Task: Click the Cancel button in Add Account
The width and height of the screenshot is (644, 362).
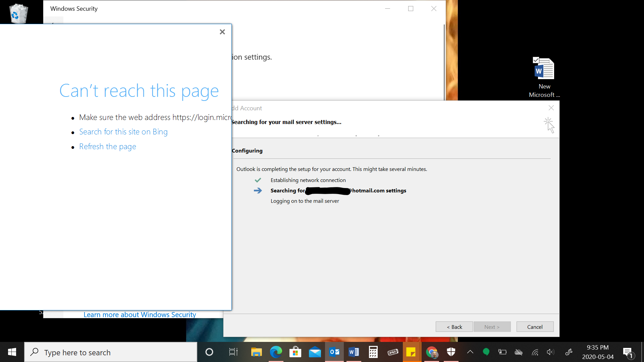Action: (535, 327)
